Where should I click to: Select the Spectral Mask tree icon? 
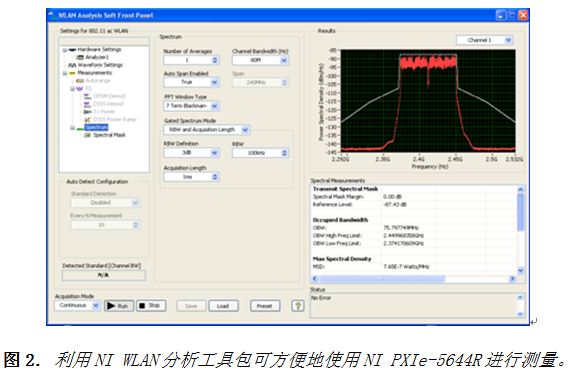[x=87, y=135]
